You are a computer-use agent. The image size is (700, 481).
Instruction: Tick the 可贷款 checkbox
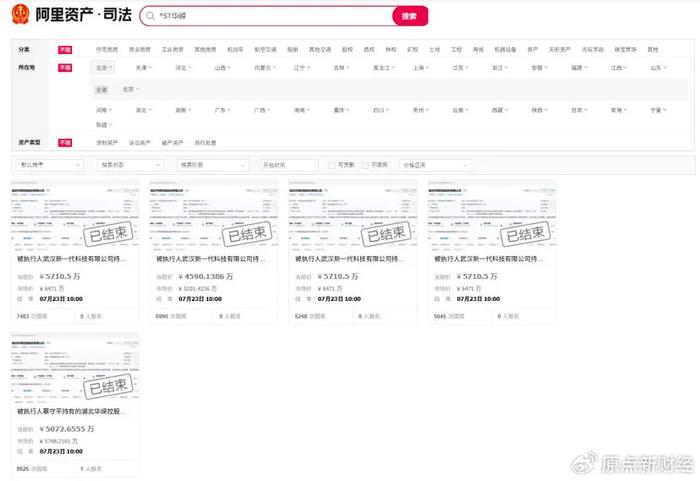click(332, 165)
